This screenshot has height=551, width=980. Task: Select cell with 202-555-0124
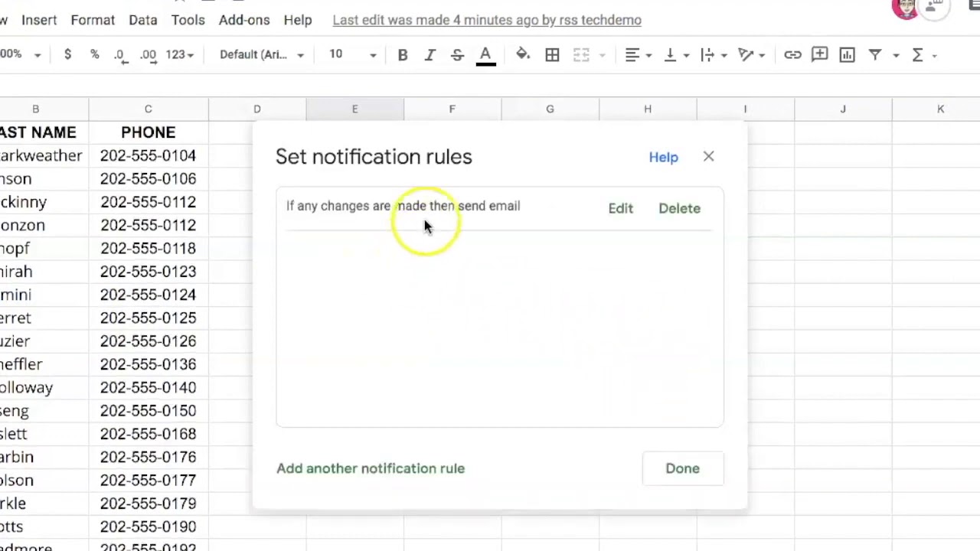149,295
